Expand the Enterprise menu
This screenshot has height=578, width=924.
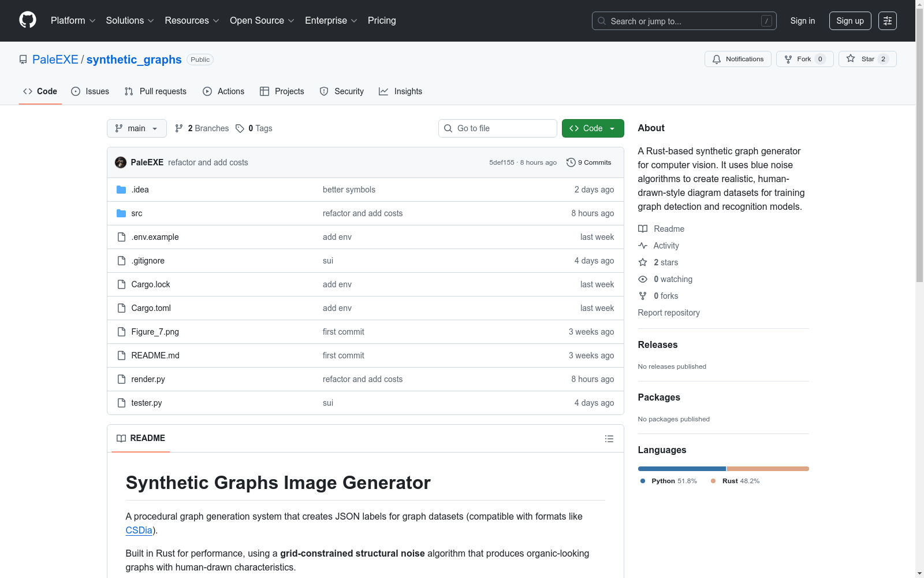pyautogui.click(x=331, y=21)
